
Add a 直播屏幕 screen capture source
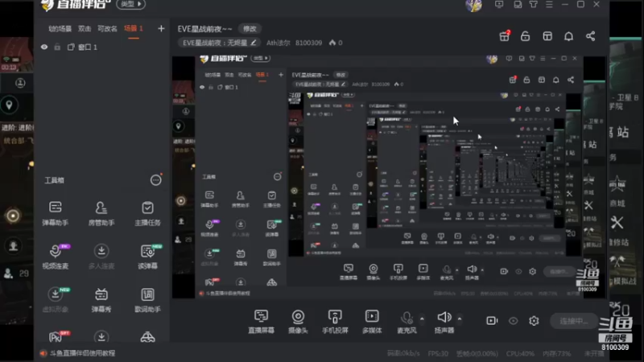[261, 321]
